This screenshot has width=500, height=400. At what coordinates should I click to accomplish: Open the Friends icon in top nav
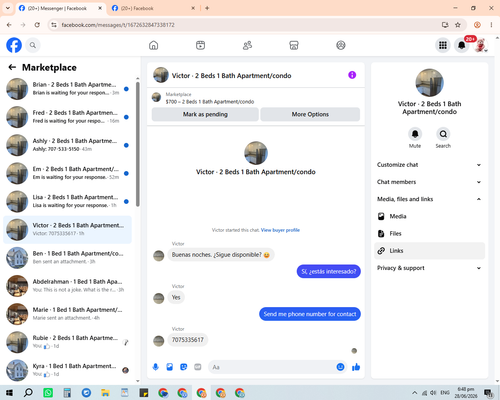pyautogui.click(x=247, y=45)
